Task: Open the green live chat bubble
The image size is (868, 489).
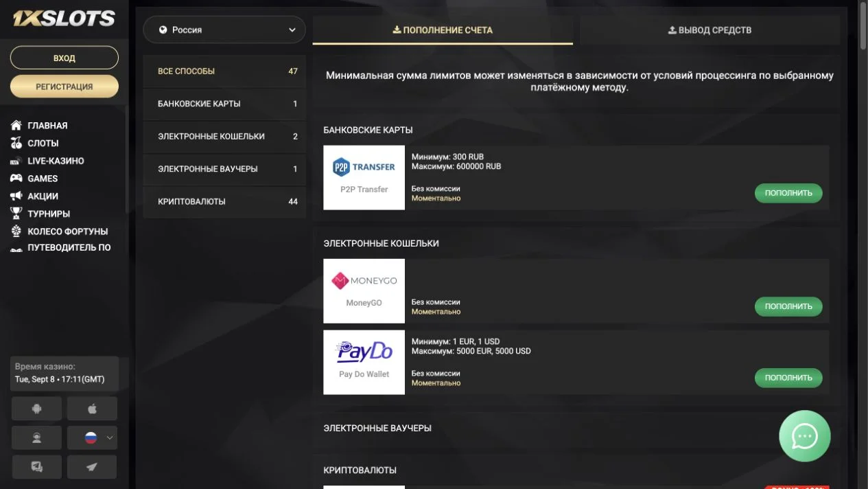Action: tap(804, 436)
